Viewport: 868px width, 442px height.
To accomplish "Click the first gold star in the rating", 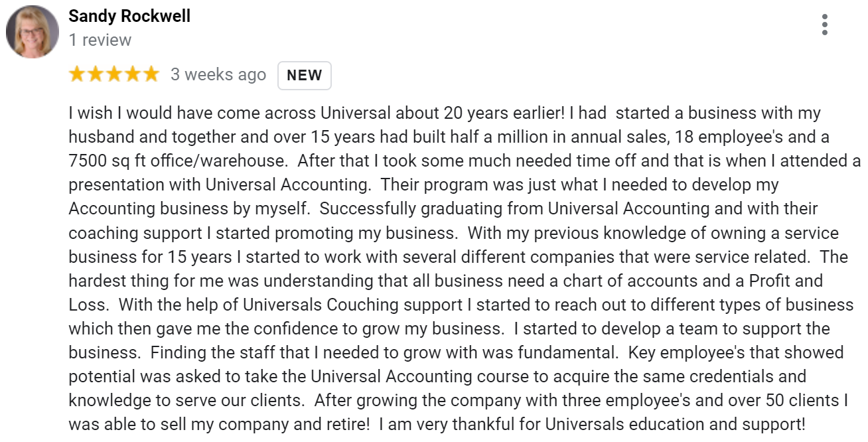I will [78, 74].
